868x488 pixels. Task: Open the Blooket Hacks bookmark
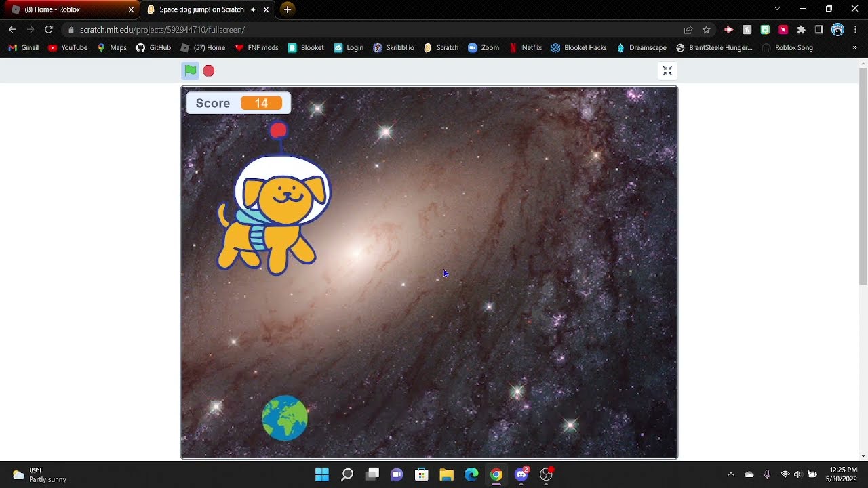point(578,48)
